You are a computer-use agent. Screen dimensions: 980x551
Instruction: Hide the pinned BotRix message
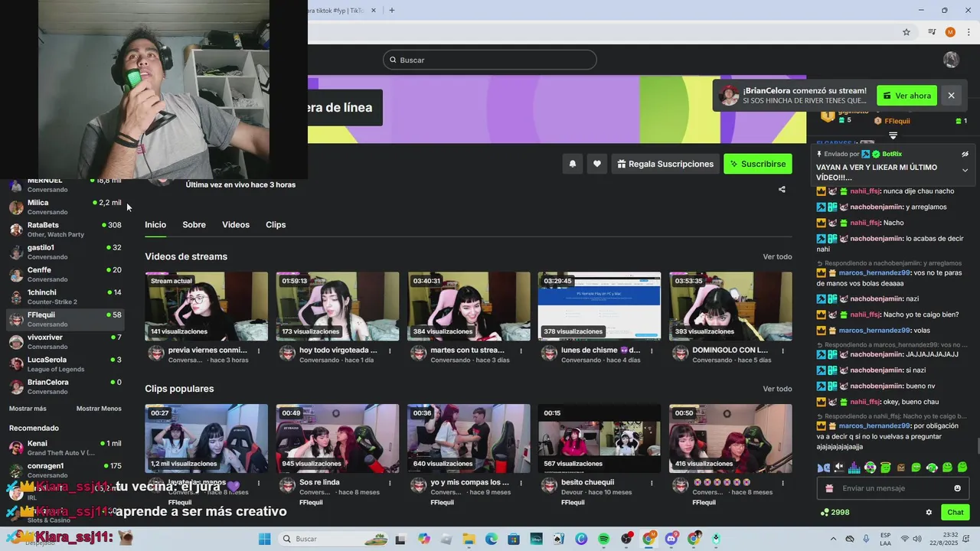(965, 154)
